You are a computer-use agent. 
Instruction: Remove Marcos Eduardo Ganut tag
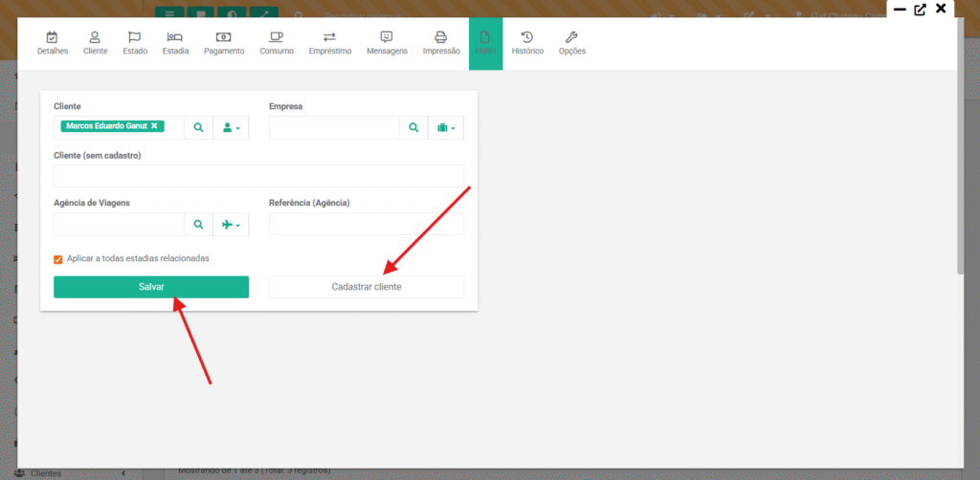[x=154, y=125]
